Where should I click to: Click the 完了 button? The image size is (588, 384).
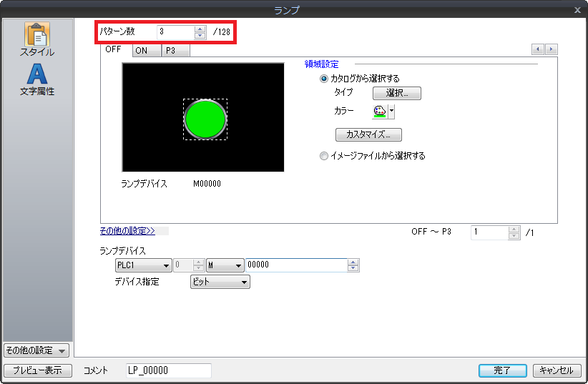pos(502,370)
